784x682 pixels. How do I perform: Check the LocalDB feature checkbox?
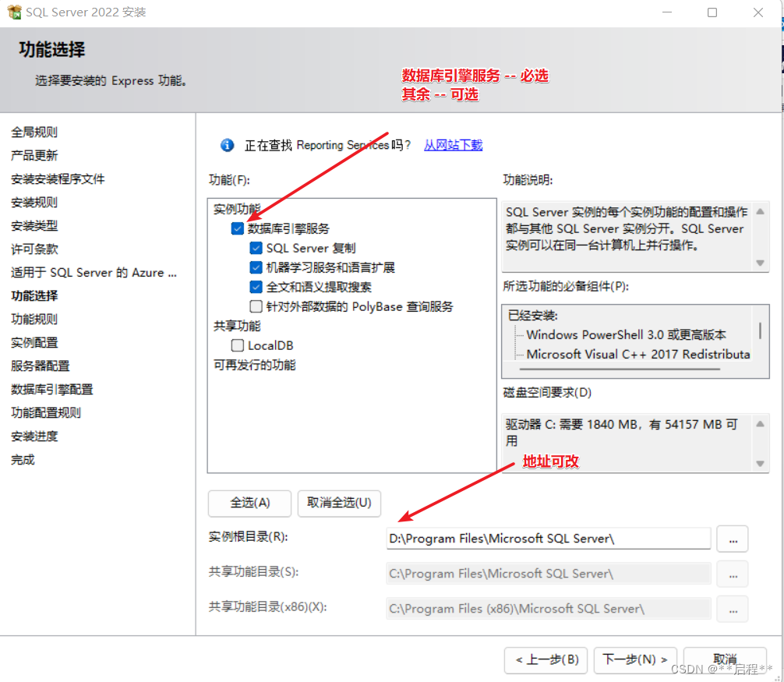coord(238,345)
